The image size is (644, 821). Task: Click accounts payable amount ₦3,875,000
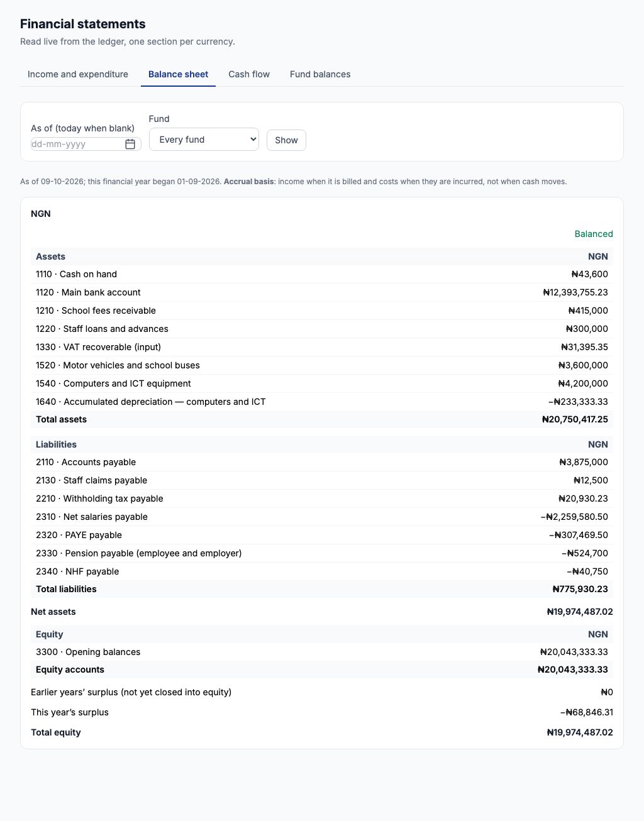pyautogui.click(x=584, y=462)
